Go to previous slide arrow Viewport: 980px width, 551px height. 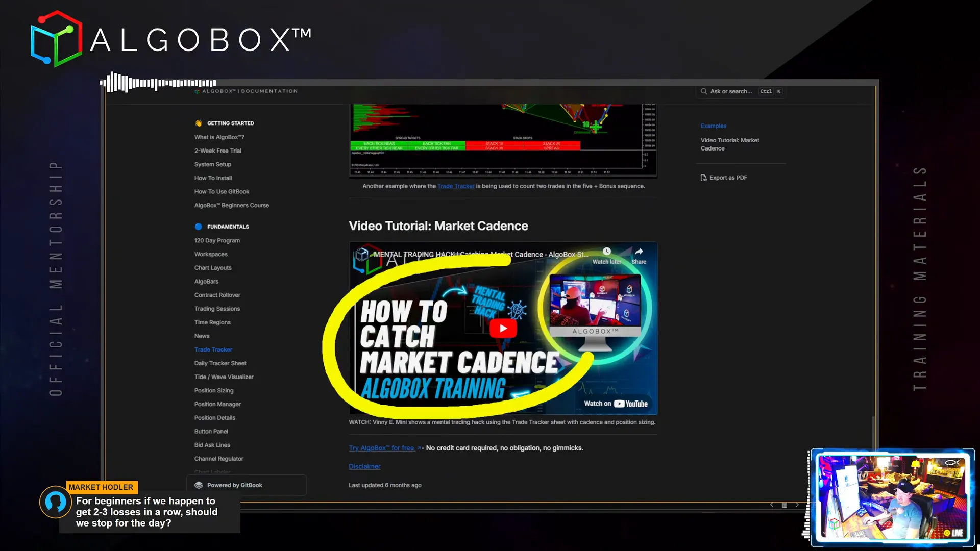(x=772, y=505)
